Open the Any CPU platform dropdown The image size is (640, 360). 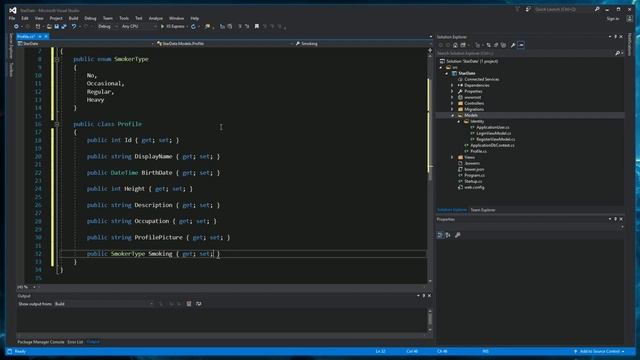139,27
